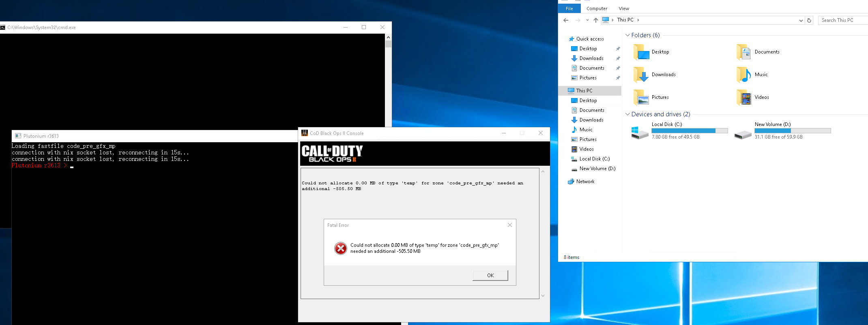Refresh the This PC view
The image size is (868, 325).
click(809, 20)
